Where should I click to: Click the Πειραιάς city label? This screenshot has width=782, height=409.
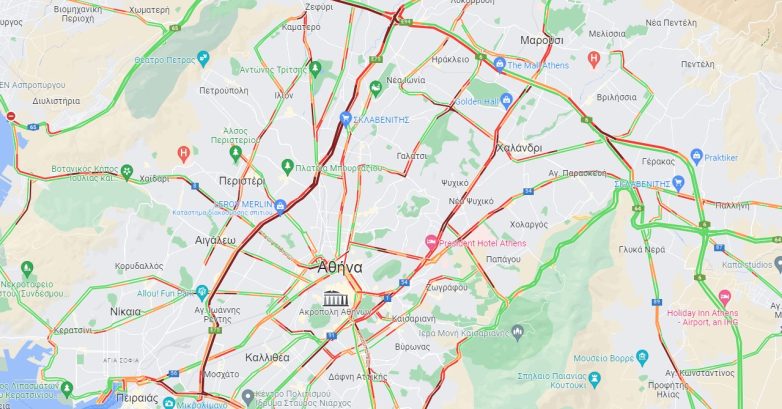[x=137, y=399]
